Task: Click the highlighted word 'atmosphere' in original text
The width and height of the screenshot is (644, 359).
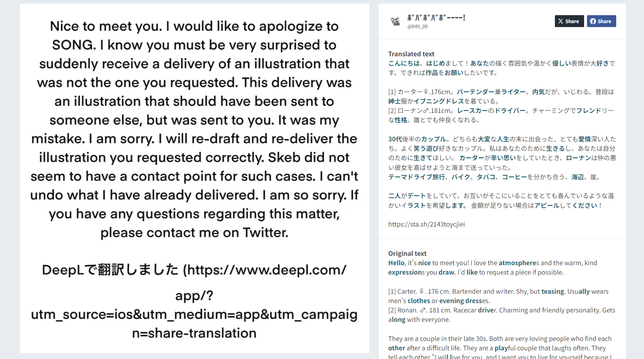Action: [517, 263]
